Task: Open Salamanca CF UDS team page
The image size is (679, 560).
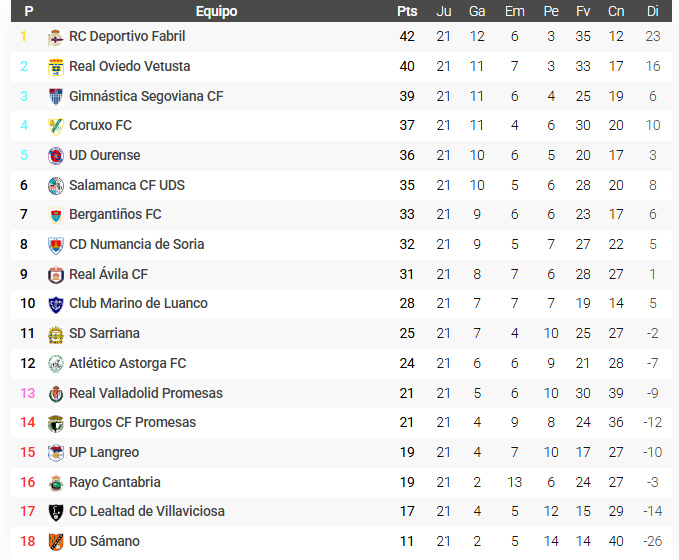Action: tap(127, 185)
